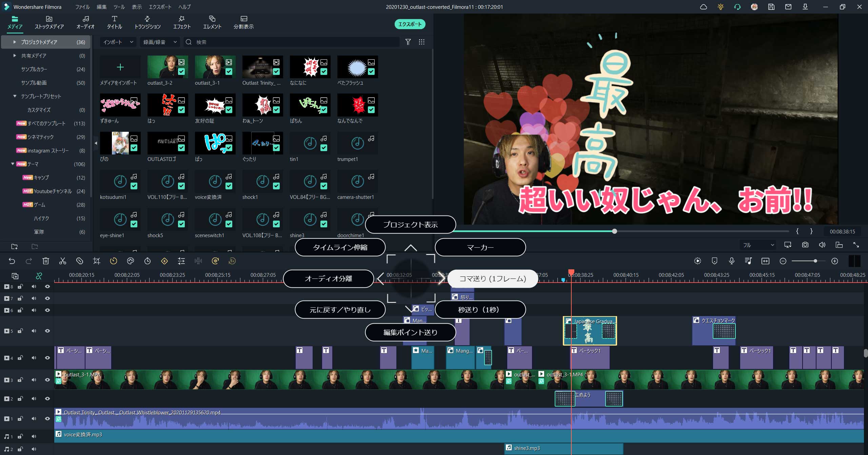Add a marker with the shield icon
The height and width of the screenshot is (455, 868).
(x=714, y=261)
